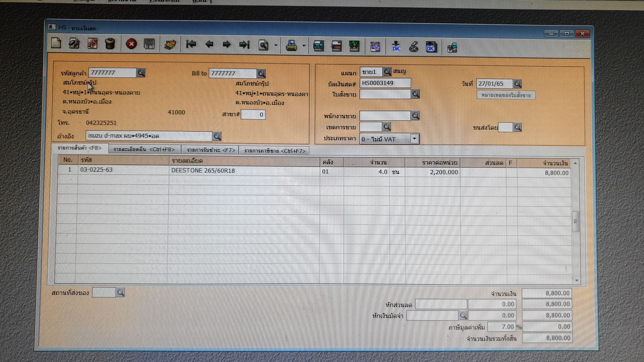Click the boxed OK toolbar icon
Image resolution: width=644 pixels, height=362 pixels.
(x=431, y=47)
